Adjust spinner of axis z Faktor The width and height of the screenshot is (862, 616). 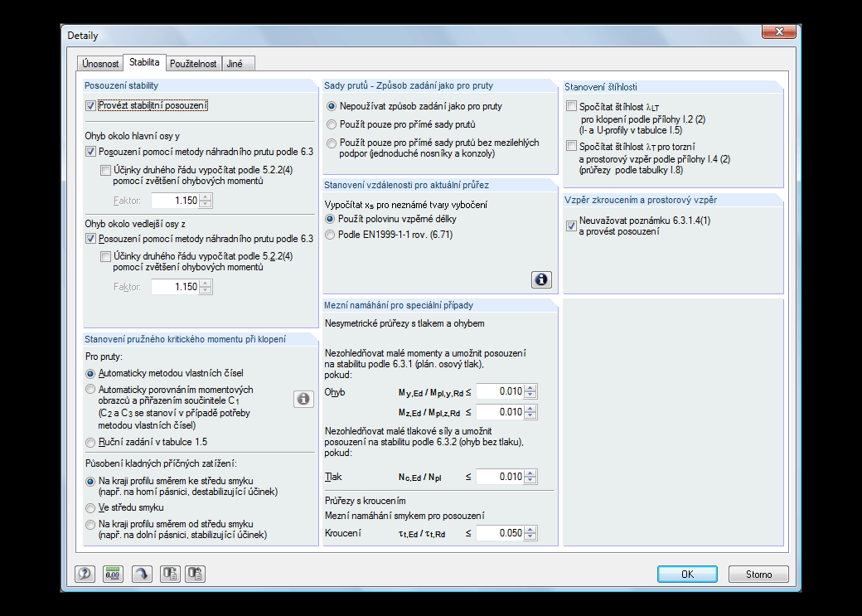click(205, 287)
